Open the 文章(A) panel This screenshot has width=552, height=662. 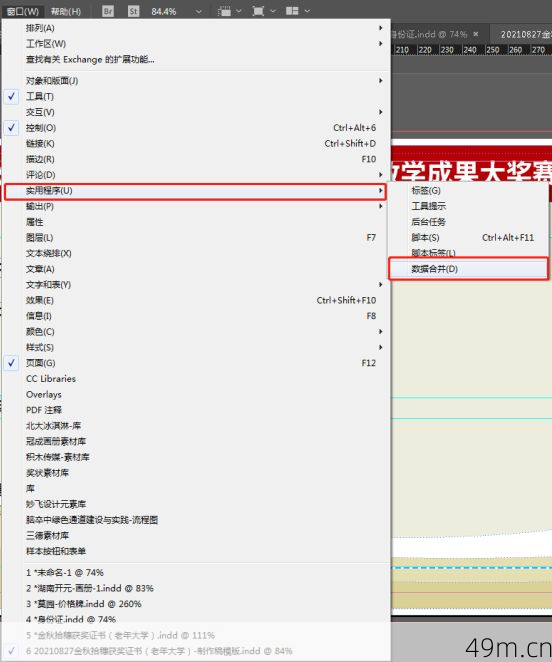(x=196, y=269)
